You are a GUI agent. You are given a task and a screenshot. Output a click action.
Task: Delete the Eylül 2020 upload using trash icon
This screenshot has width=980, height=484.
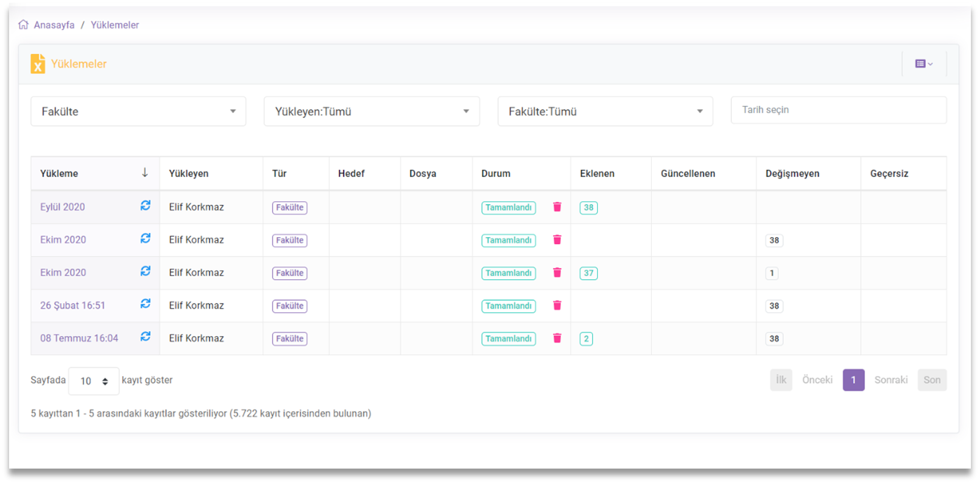557,207
